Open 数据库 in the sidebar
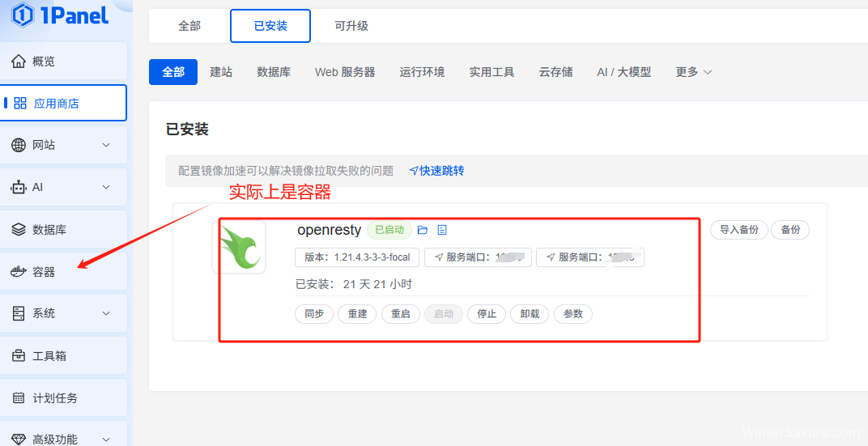The image size is (868, 446). pos(63,229)
